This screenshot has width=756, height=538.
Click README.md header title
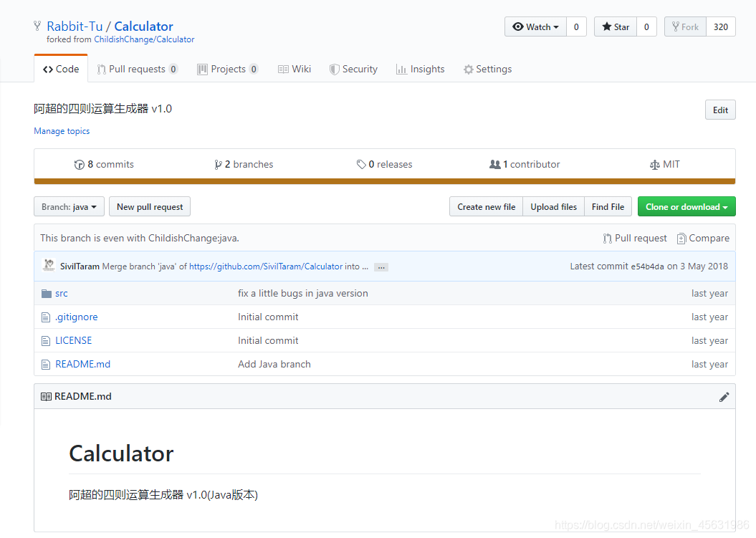[83, 397]
